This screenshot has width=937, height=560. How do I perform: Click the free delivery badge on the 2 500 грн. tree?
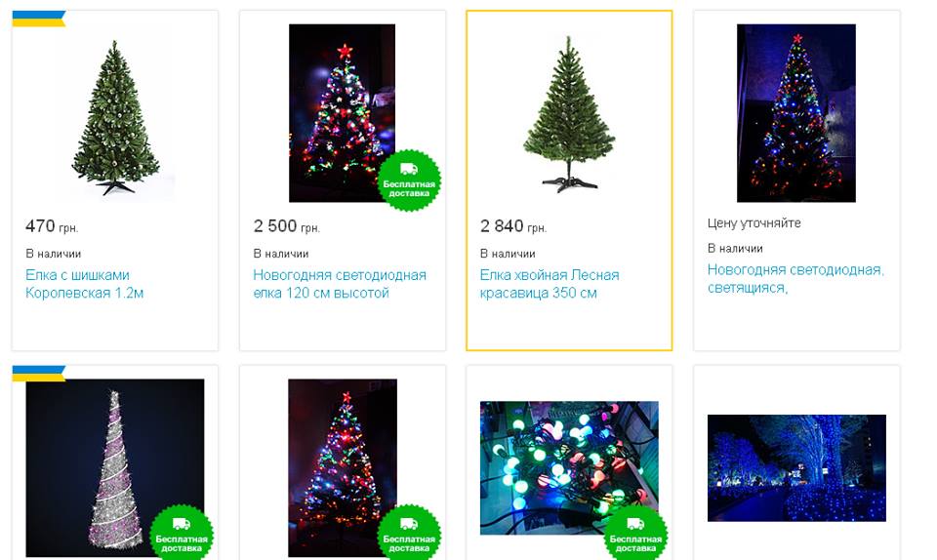click(x=409, y=180)
